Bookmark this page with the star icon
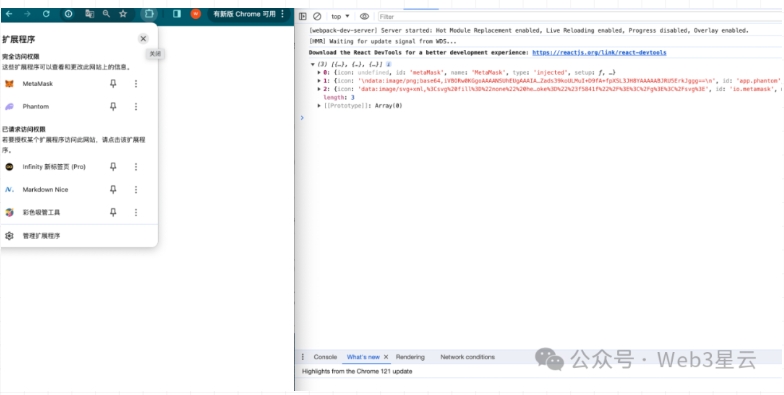This screenshot has height=395, width=784. coord(123,14)
